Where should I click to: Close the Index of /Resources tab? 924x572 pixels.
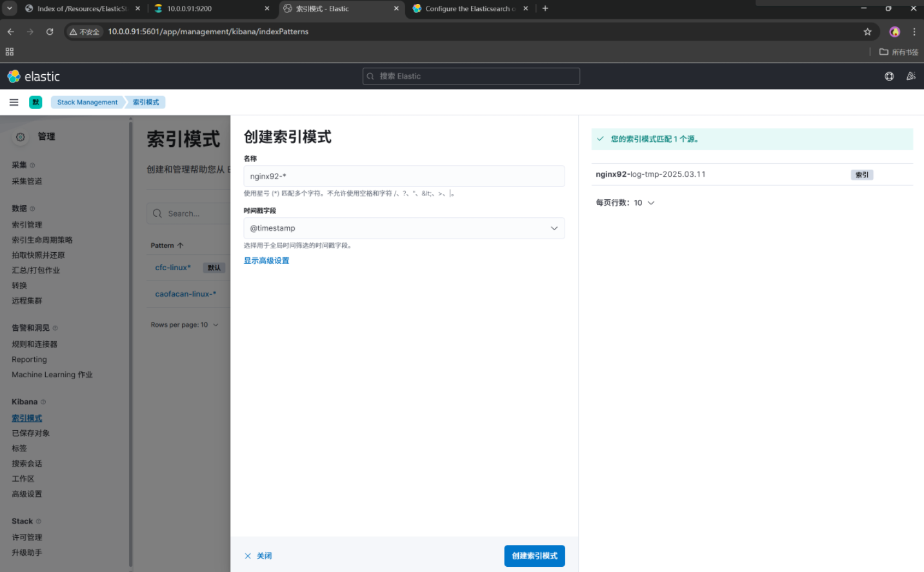(137, 8)
